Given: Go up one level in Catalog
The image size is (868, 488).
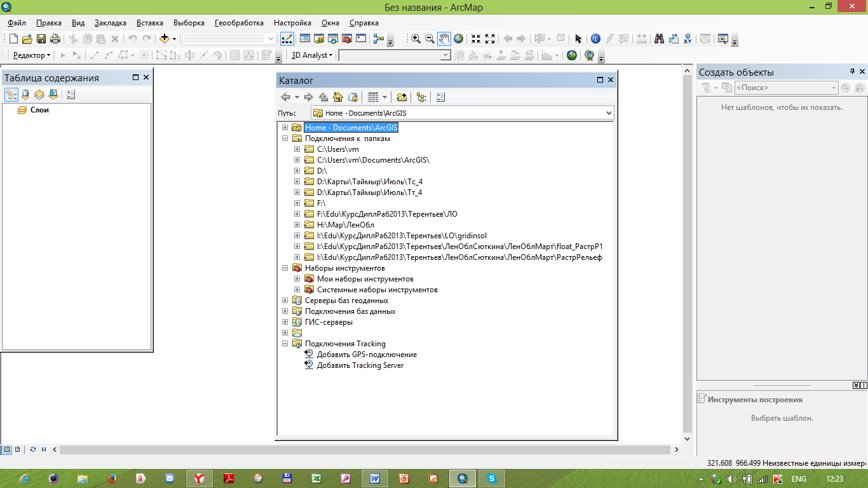Looking at the screenshot, I should (324, 97).
